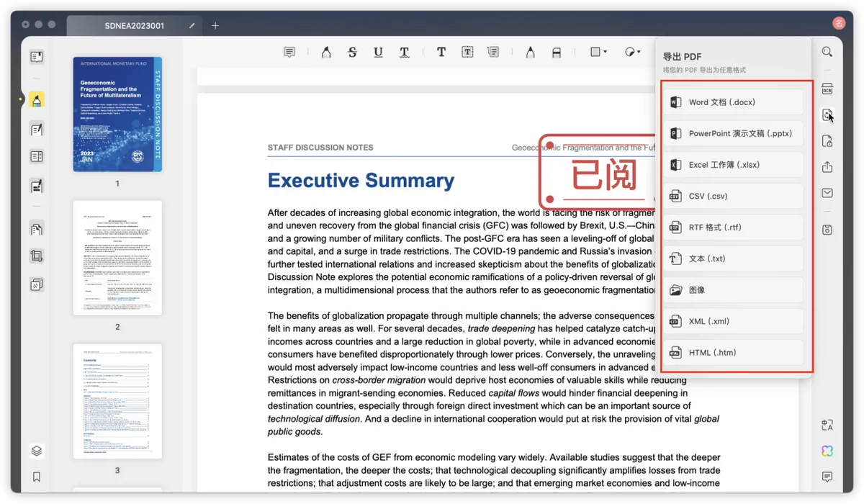The image size is (864, 504).
Task: Select the Squiggly underline tool
Action: point(405,53)
